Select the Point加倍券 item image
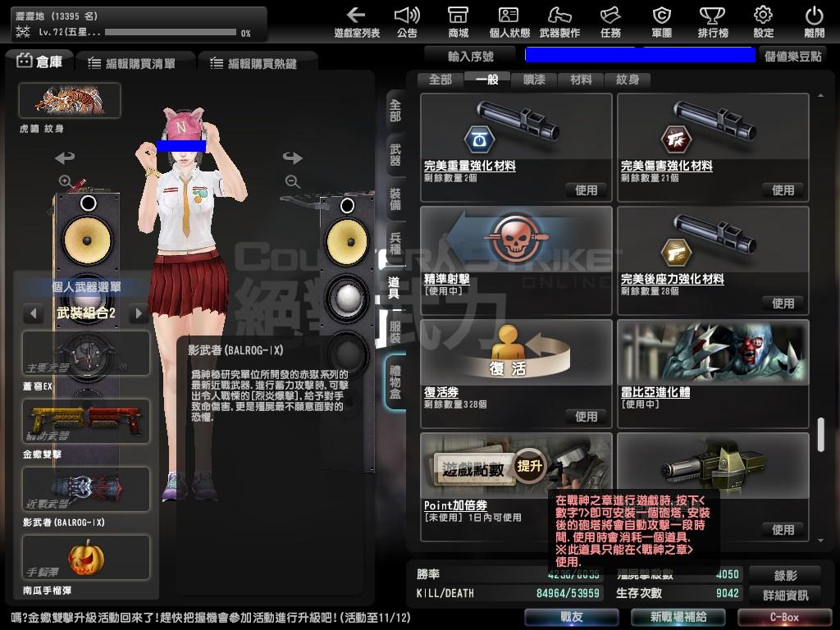Viewport: 840px width, 630px height. point(517,466)
